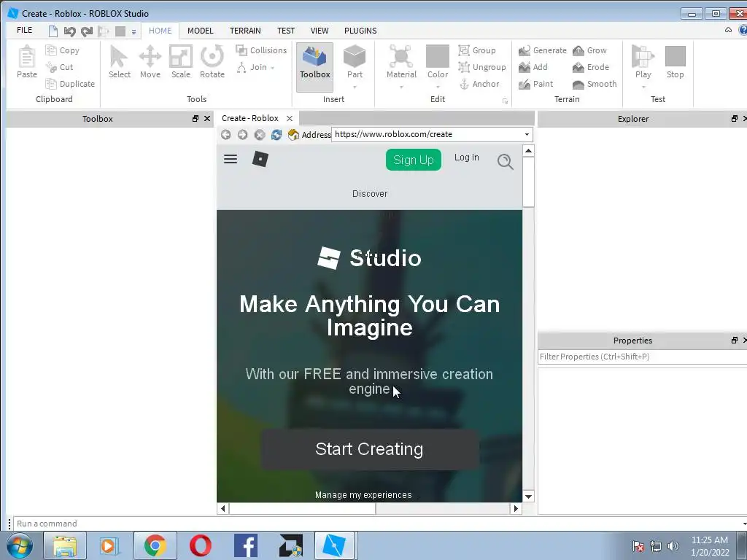Toggle the Anchor option
Viewport: 747px width, 560px height.
coord(479,84)
